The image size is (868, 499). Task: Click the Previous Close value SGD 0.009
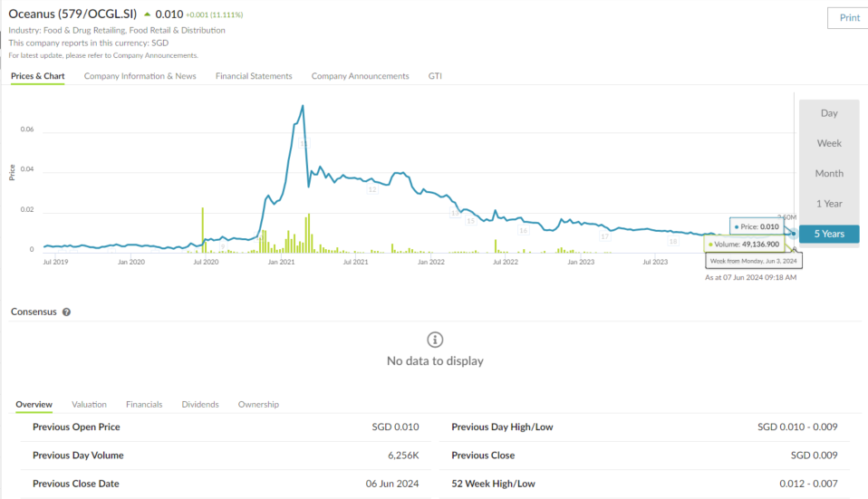click(814, 456)
